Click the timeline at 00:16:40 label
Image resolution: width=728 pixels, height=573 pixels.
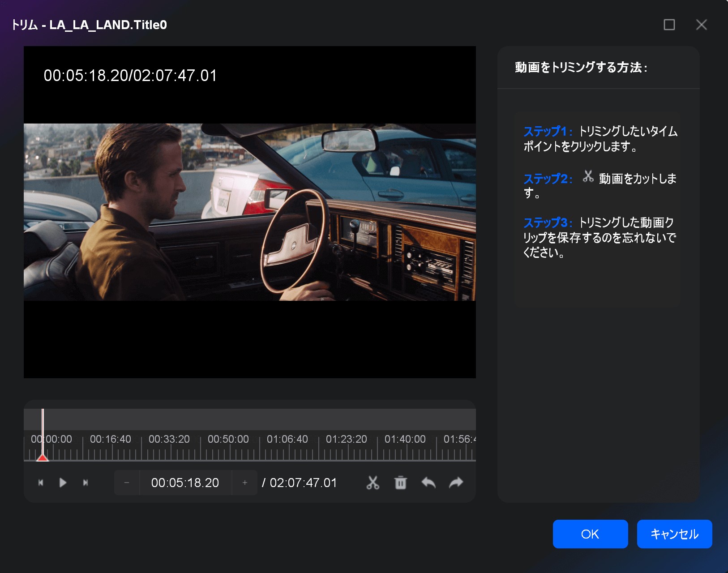(x=111, y=439)
